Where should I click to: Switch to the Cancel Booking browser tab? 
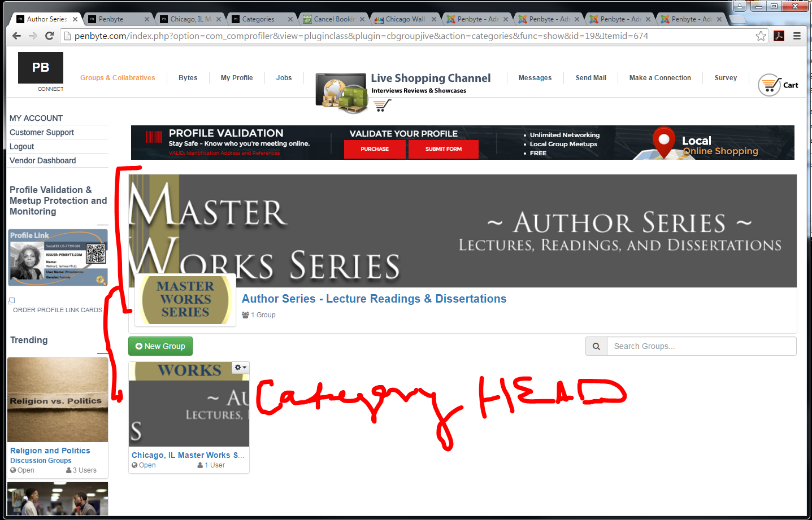[333, 19]
